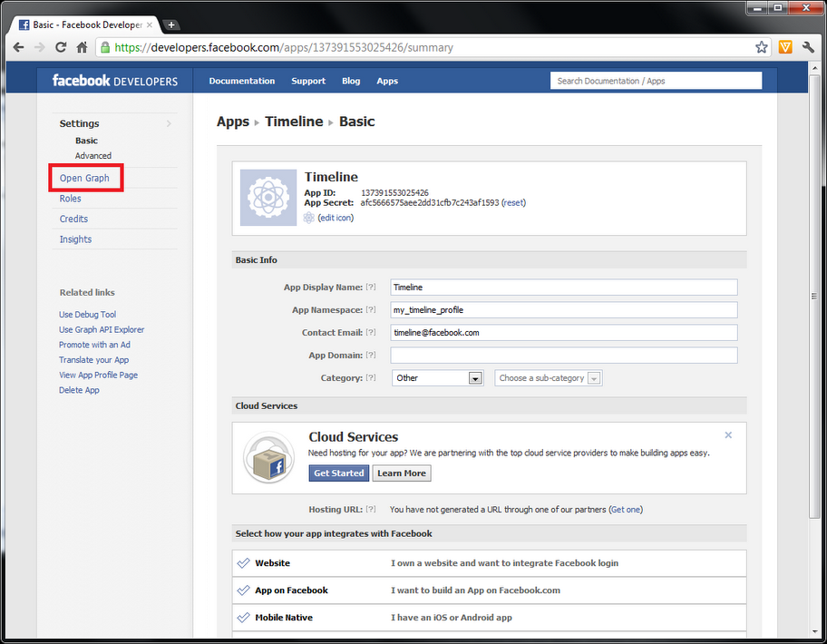Click help marker beside Category
This screenshot has width=827, height=644.
pos(371,377)
